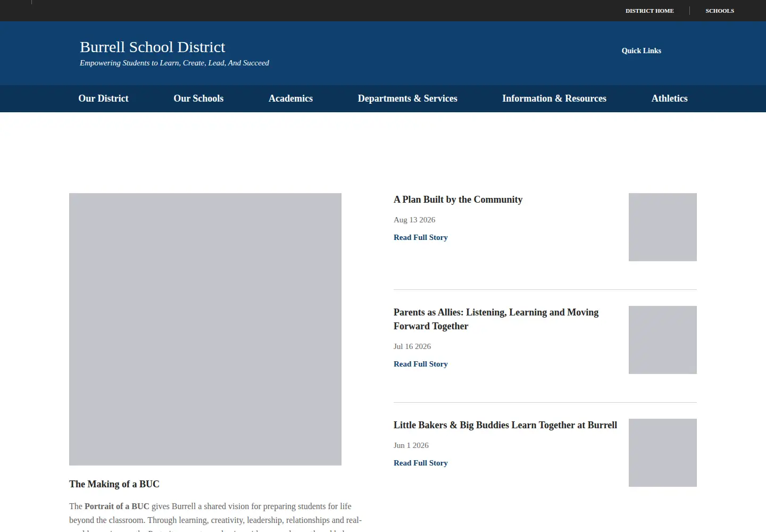
Task: Open the story titled The Making of a BUC
Action: tap(114, 484)
